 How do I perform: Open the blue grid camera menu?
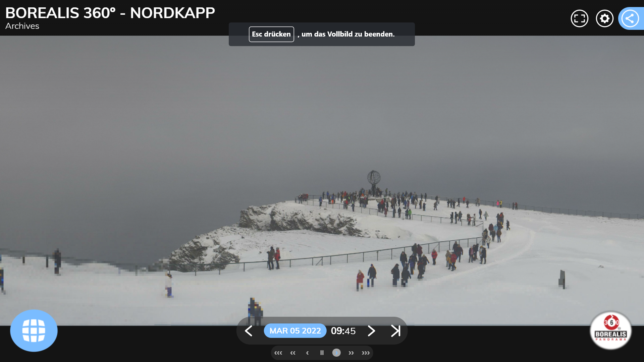(x=34, y=330)
